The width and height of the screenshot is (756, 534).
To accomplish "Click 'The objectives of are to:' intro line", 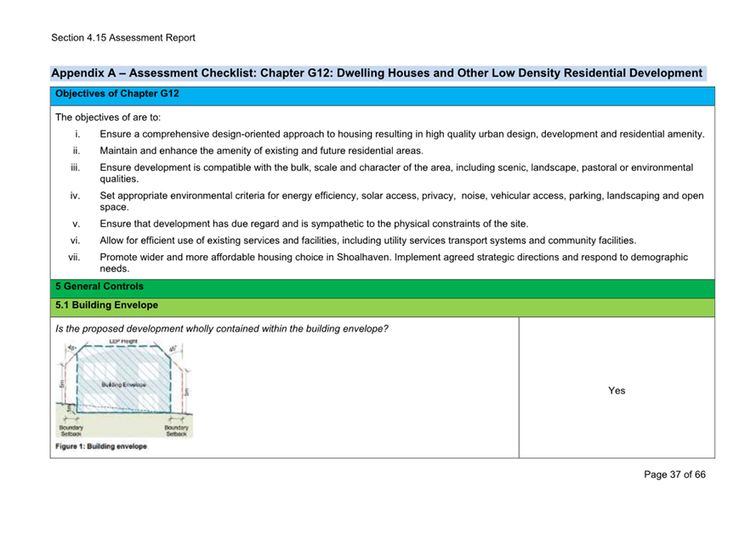I will [x=108, y=117].
